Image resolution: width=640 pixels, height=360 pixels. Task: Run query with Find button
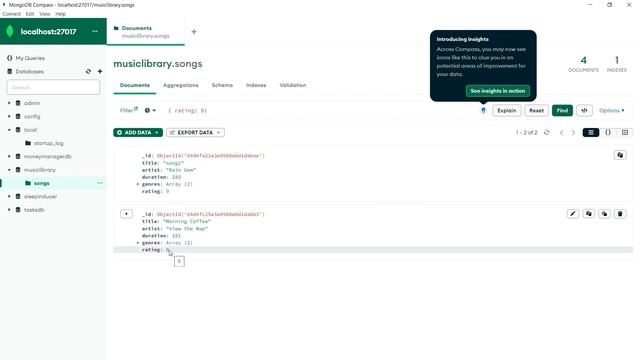(x=562, y=111)
